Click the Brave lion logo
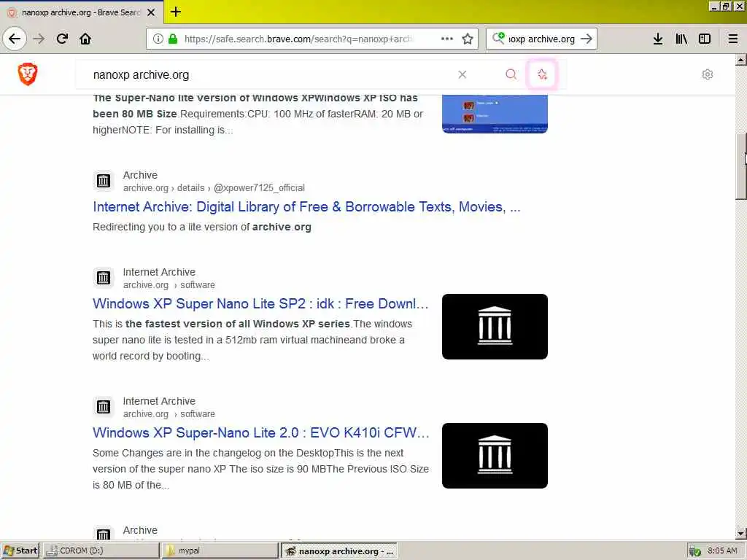This screenshot has width=747, height=560. coord(28,74)
